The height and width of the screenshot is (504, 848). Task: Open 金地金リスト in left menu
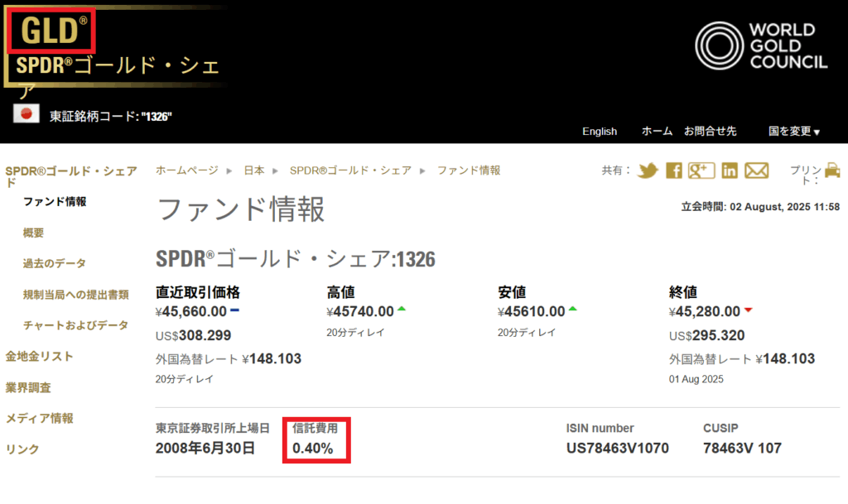pos(40,357)
